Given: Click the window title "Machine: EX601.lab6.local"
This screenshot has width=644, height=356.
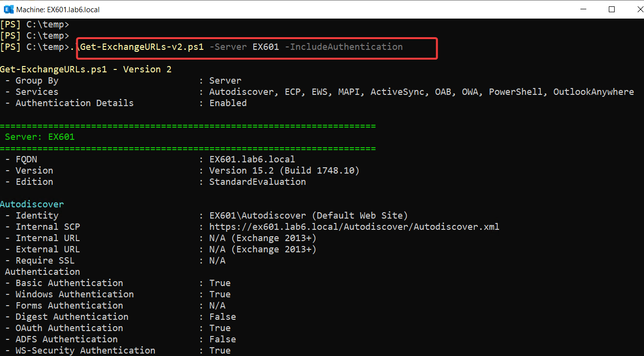Looking at the screenshot, I should (x=58, y=9).
